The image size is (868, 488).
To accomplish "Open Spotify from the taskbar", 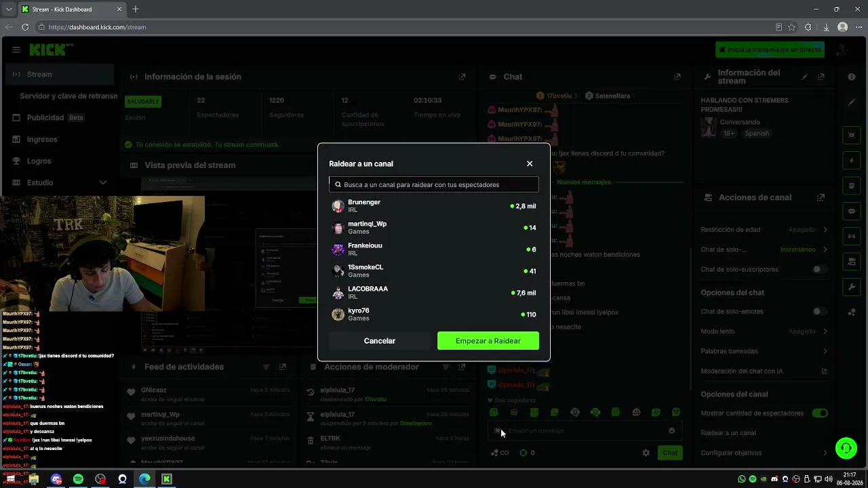I will [x=78, y=479].
